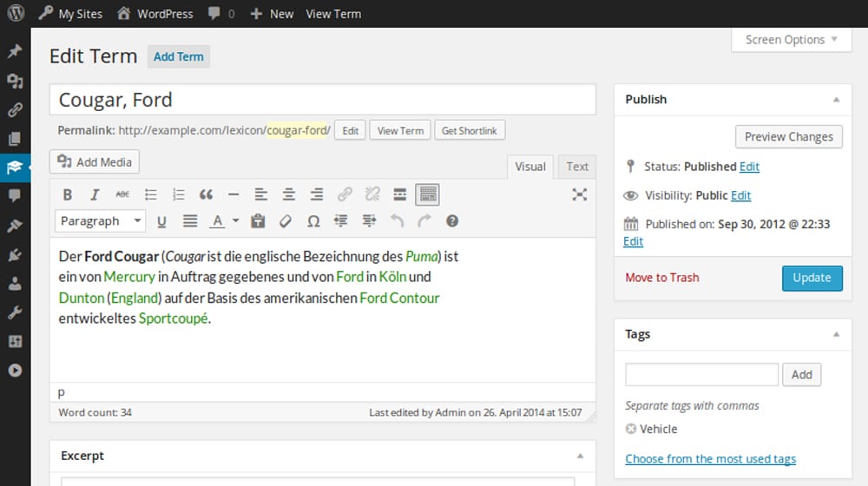Expand the Screen Options panel
The width and height of the screenshot is (868, 486).
click(x=791, y=40)
